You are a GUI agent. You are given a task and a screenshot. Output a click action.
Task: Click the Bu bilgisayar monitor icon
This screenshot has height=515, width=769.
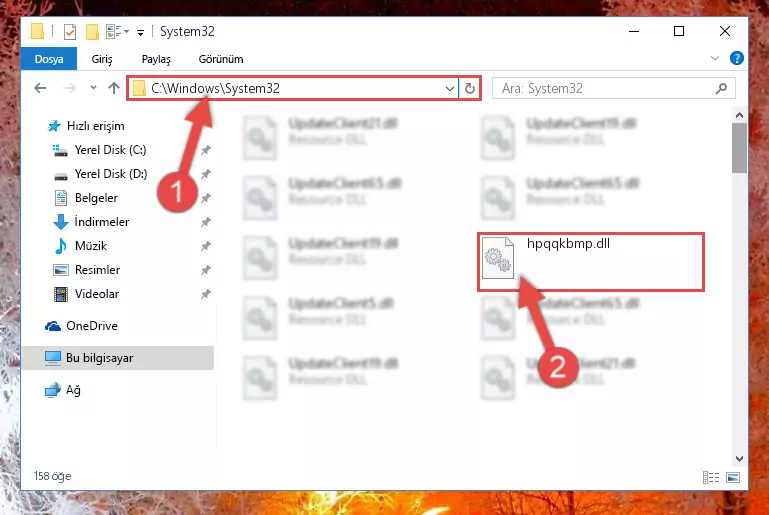[x=53, y=358]
